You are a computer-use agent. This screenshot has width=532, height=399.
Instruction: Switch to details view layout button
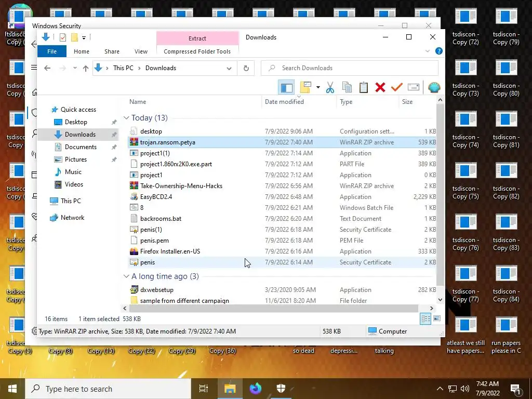click(425, 318)
